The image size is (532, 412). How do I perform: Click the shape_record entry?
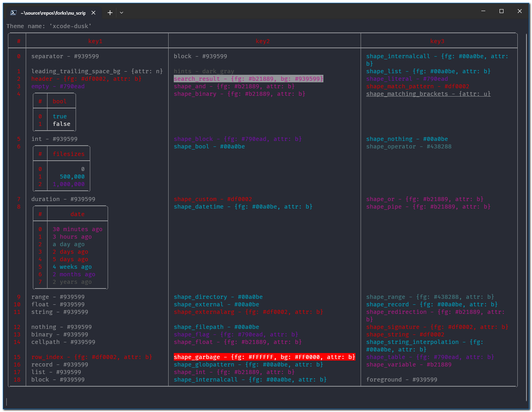pos(432,304)
